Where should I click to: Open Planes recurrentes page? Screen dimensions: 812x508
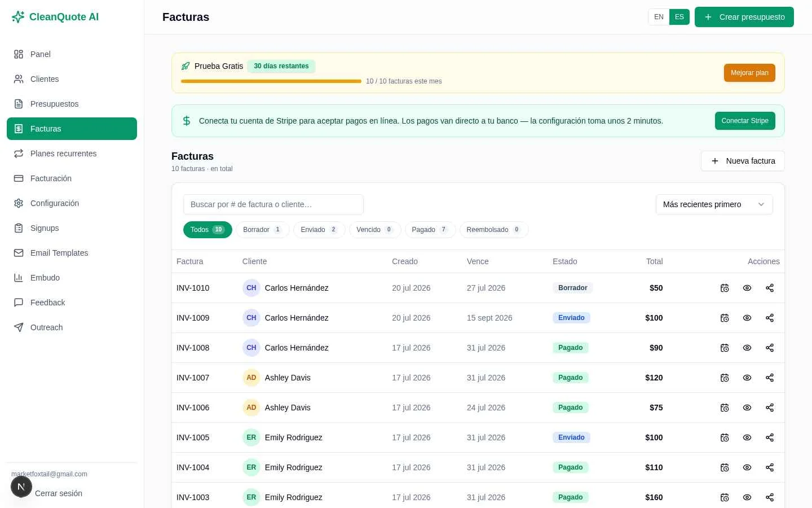point(72,154)
